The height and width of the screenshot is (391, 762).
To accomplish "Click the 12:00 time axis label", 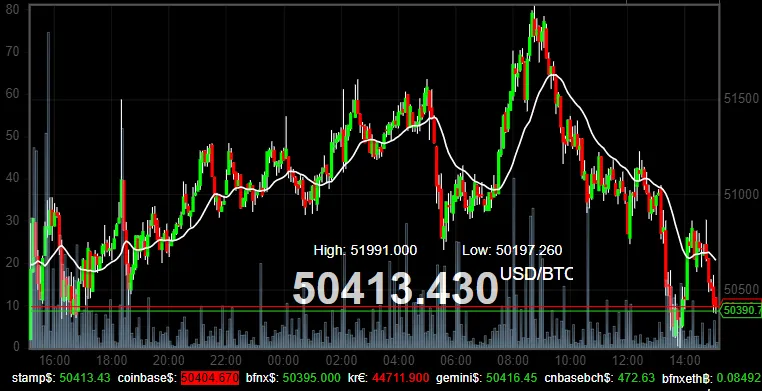I will click(627, 360).
